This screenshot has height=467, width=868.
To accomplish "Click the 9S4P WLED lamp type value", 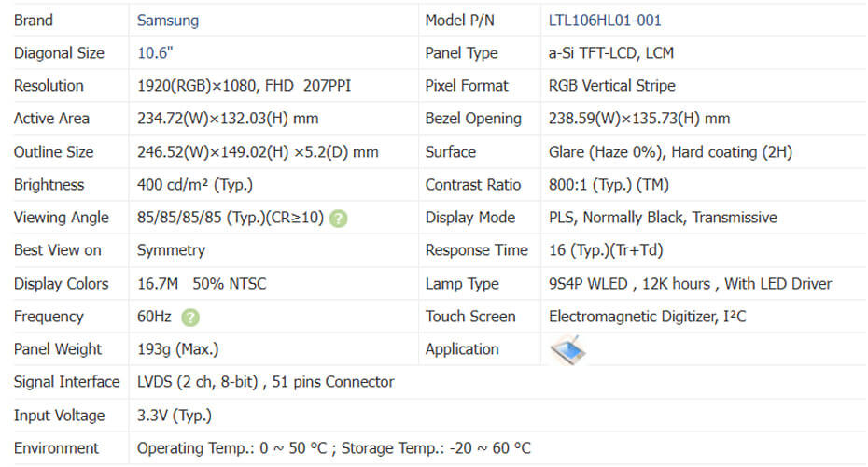I will pyautogui.click(x=690, y=284).
